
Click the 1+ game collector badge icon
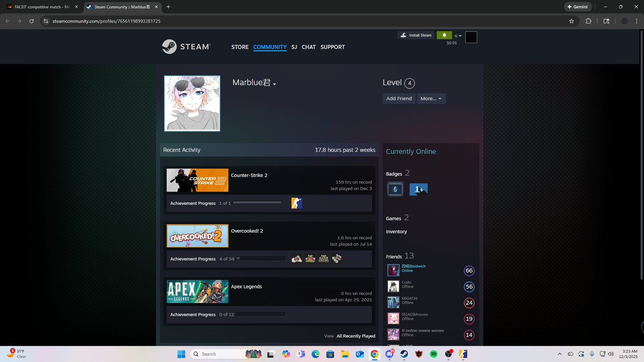click(x=419, y=189)
